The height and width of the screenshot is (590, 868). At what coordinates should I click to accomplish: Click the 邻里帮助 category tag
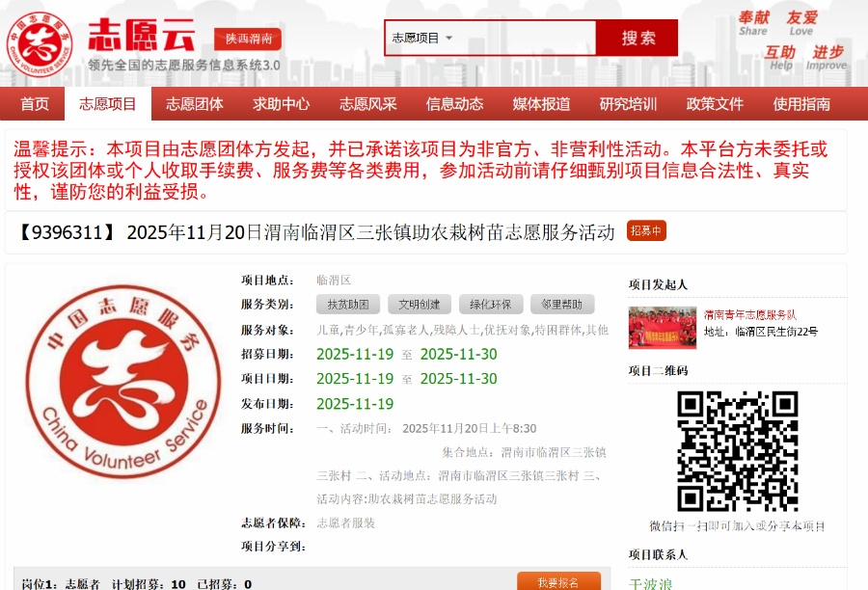tap(562, 305)
